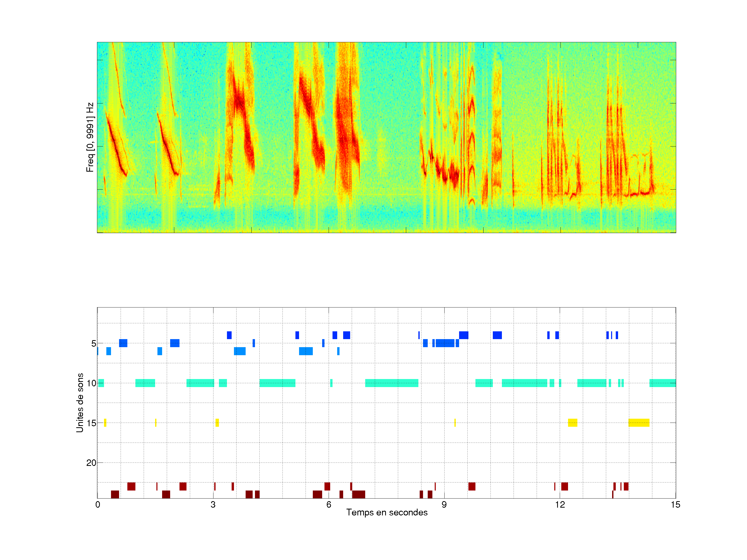
Task: Click the dark red bar at 9.7 seconds
Action: [472, 486]
